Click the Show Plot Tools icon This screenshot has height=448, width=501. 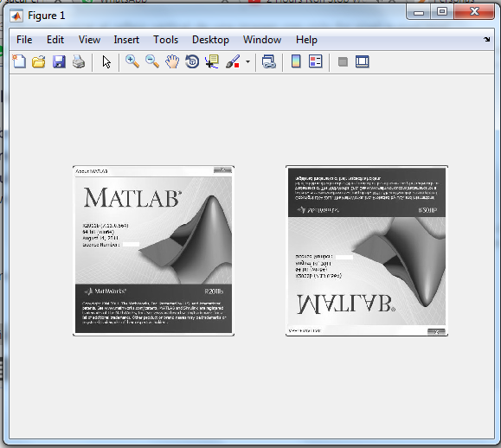point(363,61)
